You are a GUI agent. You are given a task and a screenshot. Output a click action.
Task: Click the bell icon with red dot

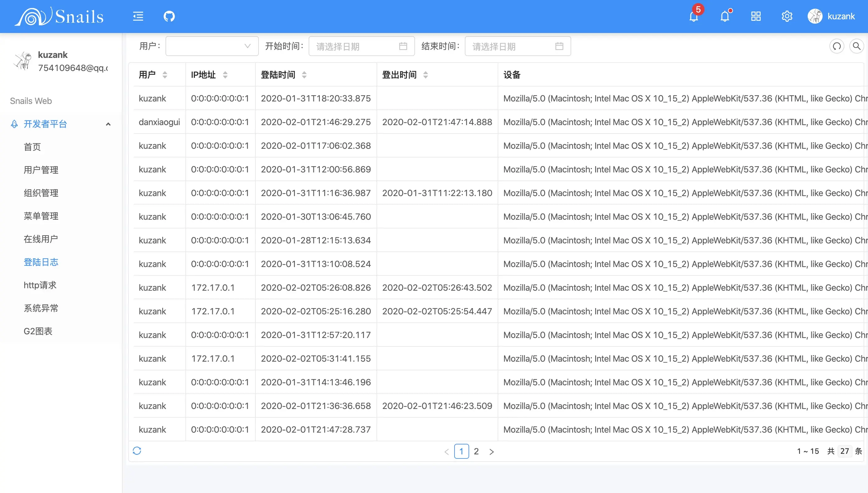pyautogui.click(x=725, y=16)
